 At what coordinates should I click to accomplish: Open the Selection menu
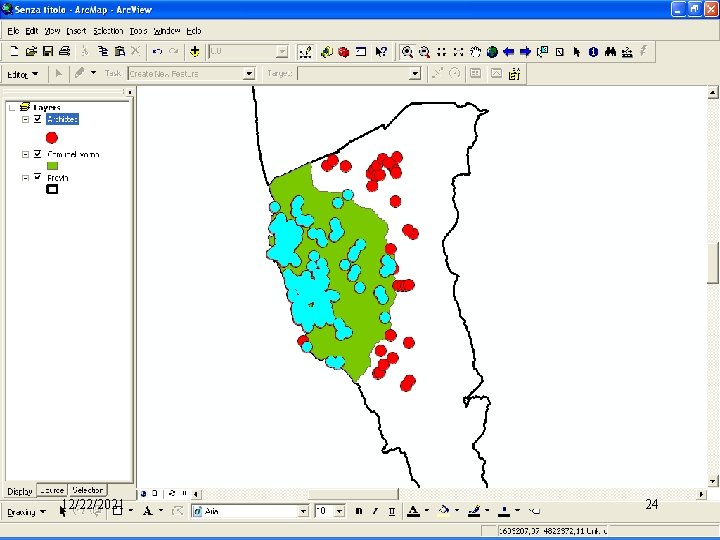pos(108,31)
